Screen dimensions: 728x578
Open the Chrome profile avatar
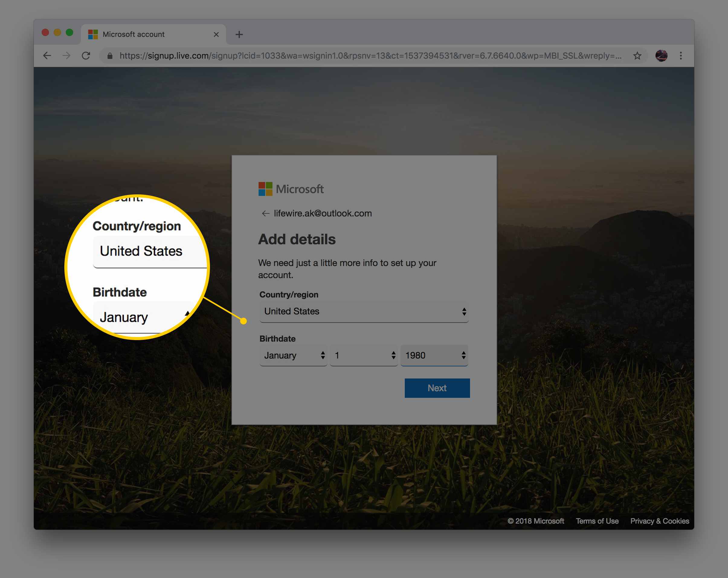coord(661,55)
